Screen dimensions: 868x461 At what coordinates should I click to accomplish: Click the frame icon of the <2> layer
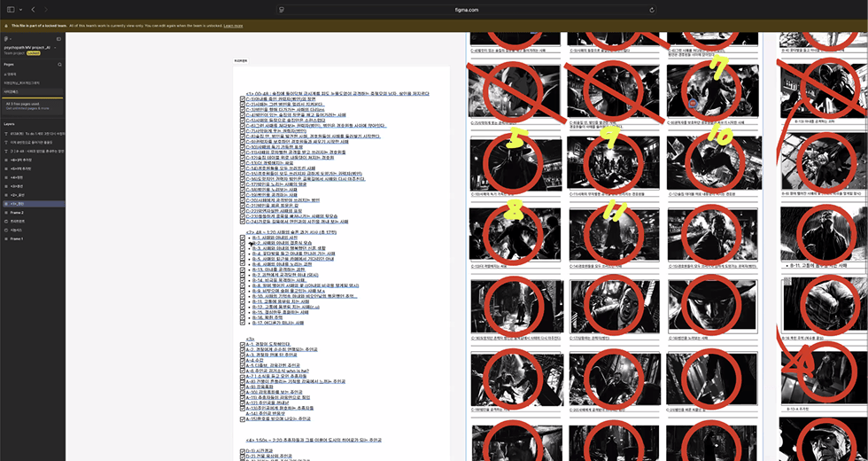click(x=6, y=195)
